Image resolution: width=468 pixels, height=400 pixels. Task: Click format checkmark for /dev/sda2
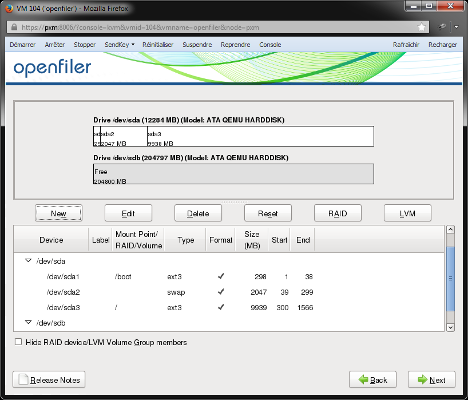tap(221, 292)
